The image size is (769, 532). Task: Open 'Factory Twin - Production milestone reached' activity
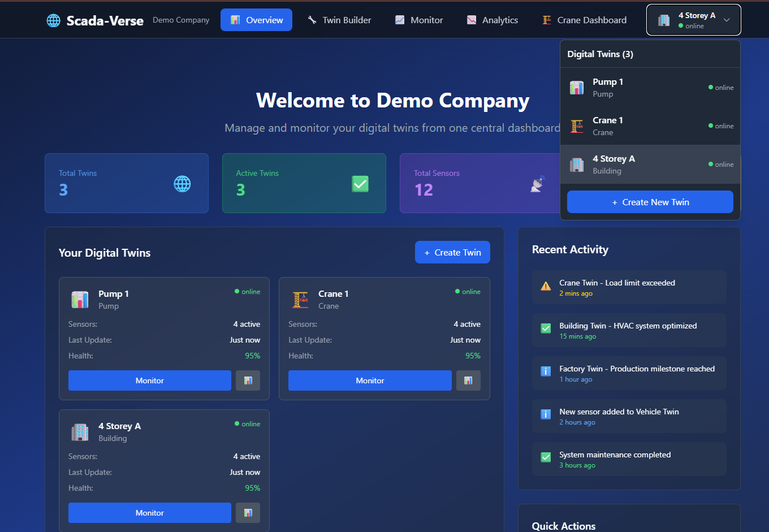(x=629, y=373)
